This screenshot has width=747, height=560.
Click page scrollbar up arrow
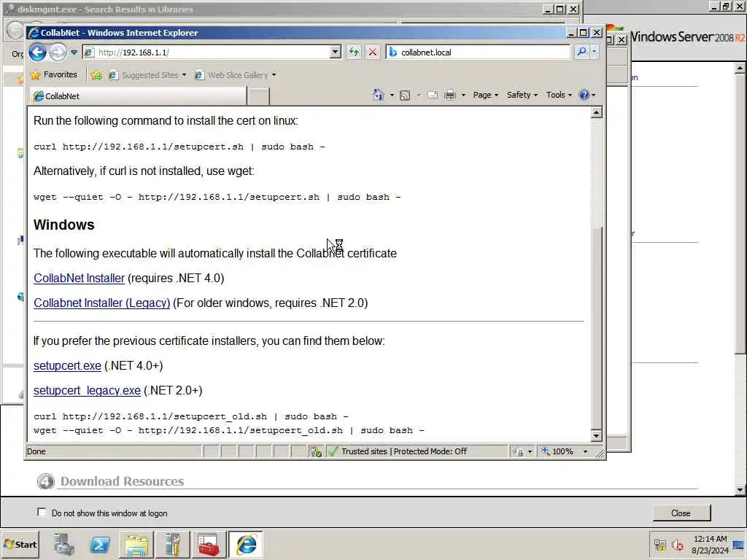coord(596,112)
